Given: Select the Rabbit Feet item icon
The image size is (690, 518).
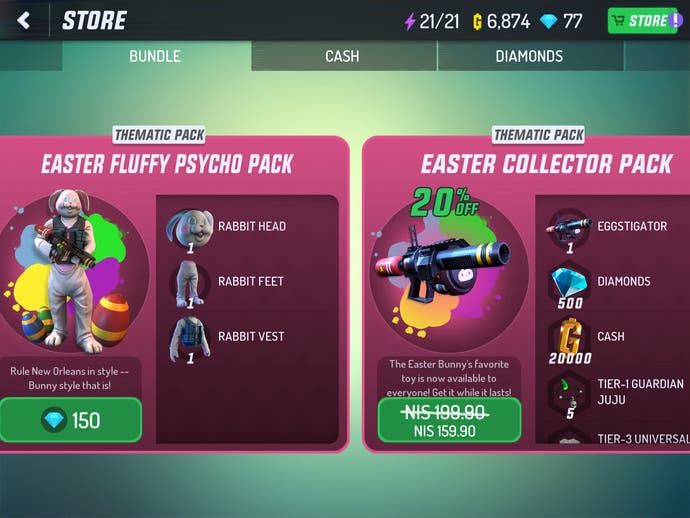Looking at the screenshot, I should click(x=190, y=284).
